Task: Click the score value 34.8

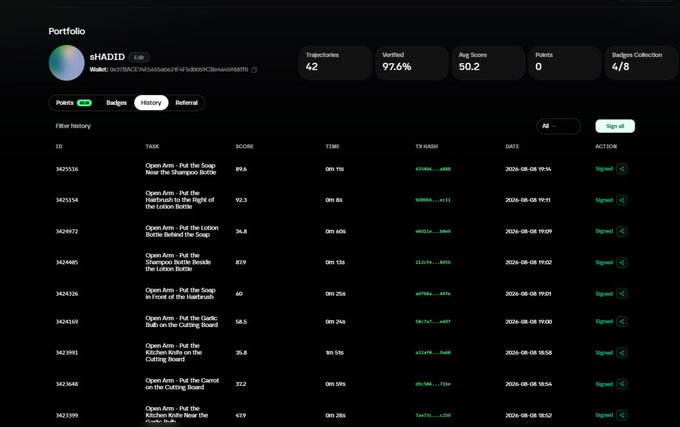Action: point(241,231)
